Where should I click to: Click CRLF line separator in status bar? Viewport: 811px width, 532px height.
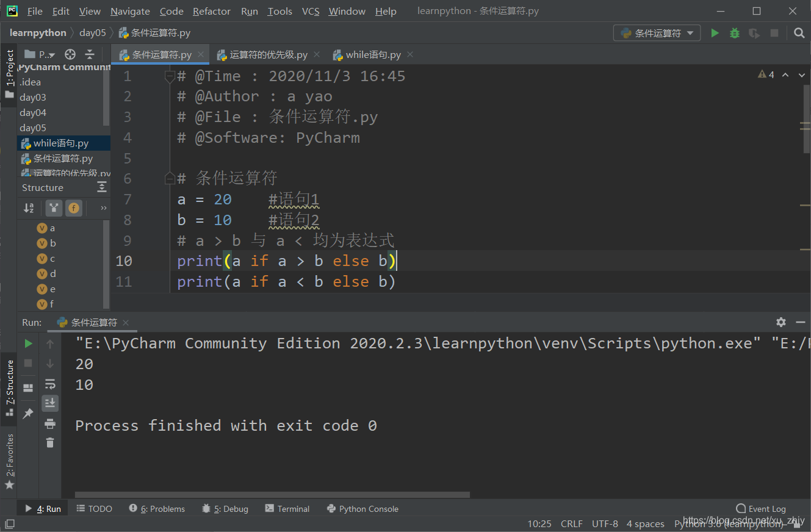point(572,523)
